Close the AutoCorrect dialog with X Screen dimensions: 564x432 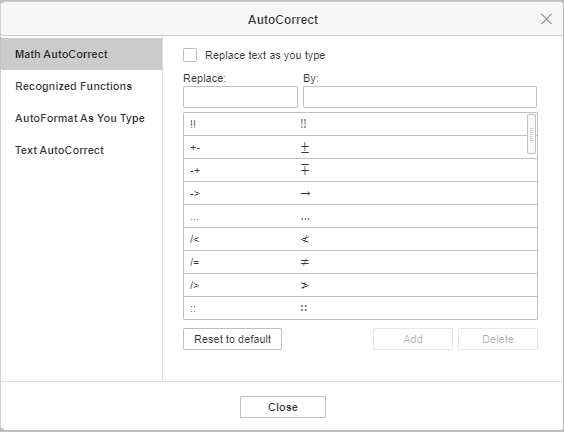546,19
